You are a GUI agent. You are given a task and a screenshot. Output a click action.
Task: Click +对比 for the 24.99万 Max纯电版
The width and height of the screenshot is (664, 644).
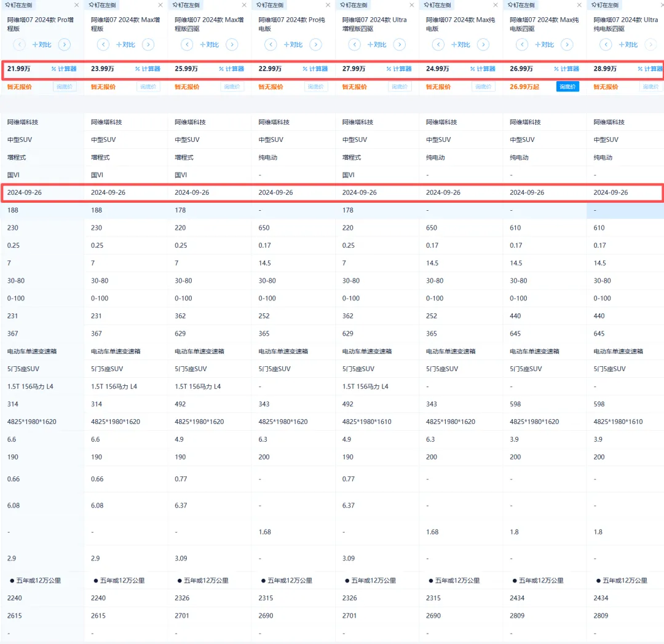(460, 44)
